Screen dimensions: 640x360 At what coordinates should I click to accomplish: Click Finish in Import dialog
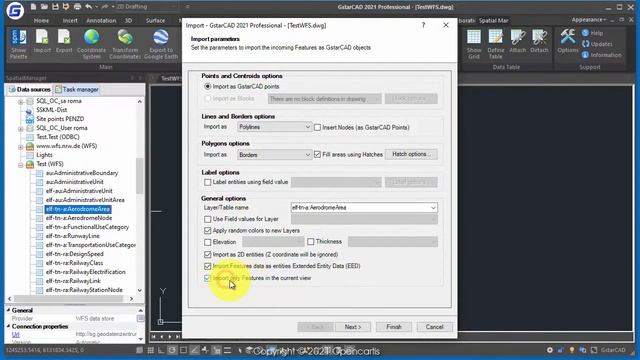click(394, 327)
